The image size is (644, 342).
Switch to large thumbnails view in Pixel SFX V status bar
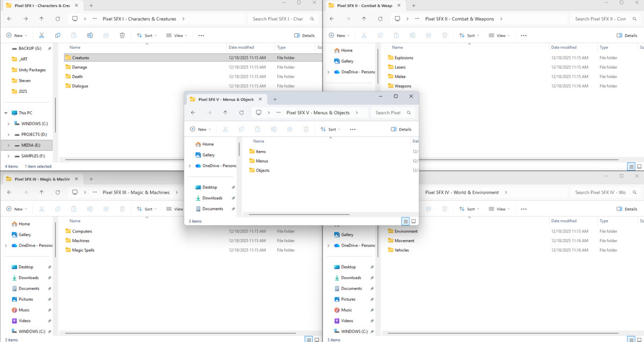click(413, 221)
